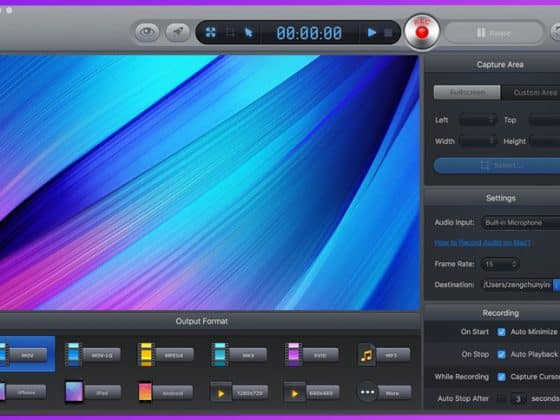Click the blue play triangle button
This screenshot has height=420, width=560.
(372, 32)
